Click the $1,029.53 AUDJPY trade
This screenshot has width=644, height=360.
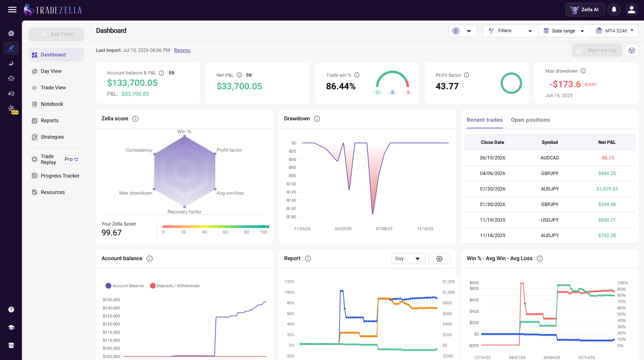[x=550, y=189]
